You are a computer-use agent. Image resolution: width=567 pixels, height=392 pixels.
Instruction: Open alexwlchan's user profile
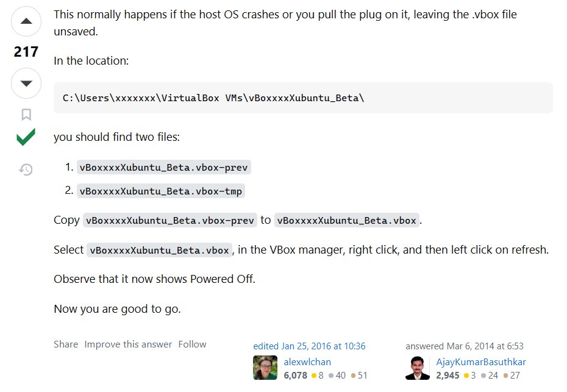(307, 362)
